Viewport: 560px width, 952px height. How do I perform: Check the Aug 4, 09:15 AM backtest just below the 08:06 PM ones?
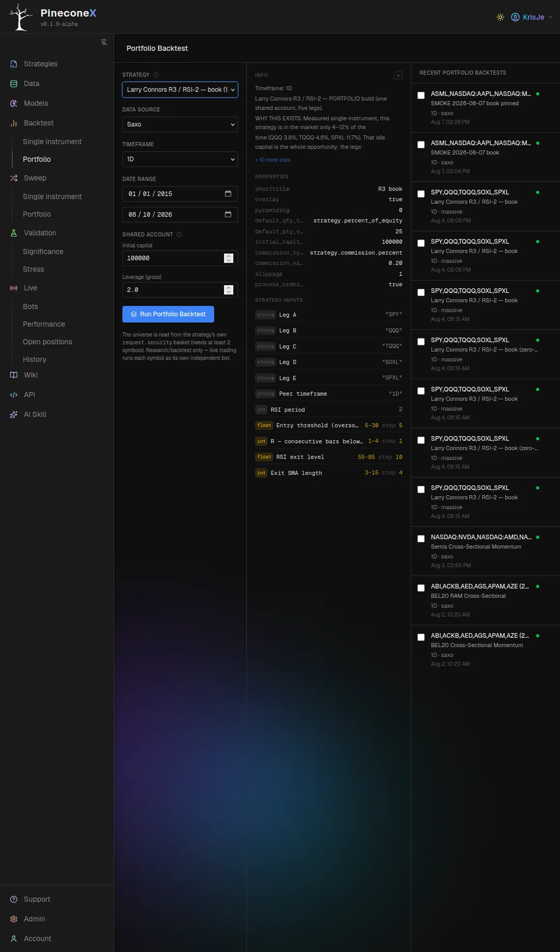tap(421, 292)
